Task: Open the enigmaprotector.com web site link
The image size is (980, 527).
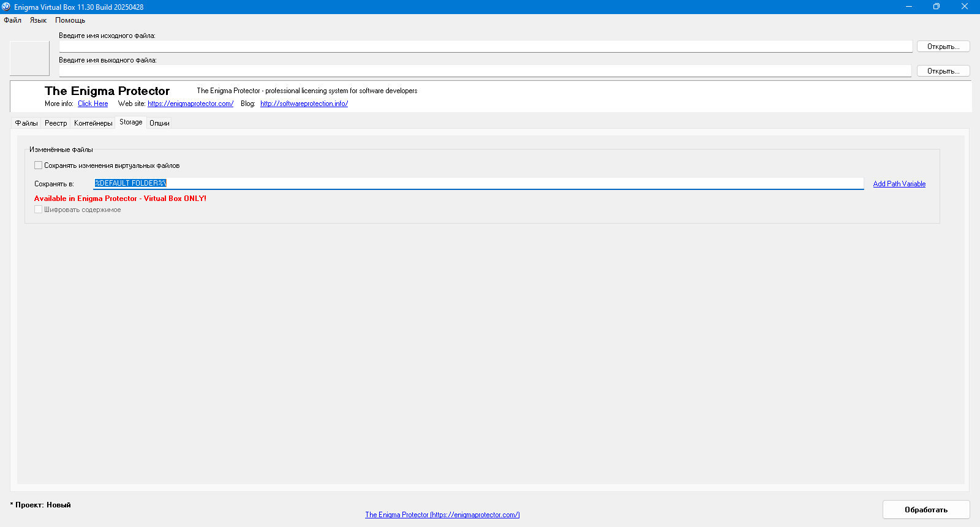Action: coord(190,104)
